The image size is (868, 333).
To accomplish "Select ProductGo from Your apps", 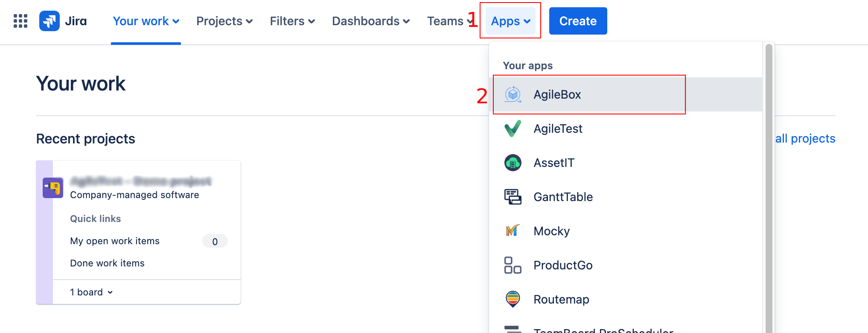I will click(626, 265).
